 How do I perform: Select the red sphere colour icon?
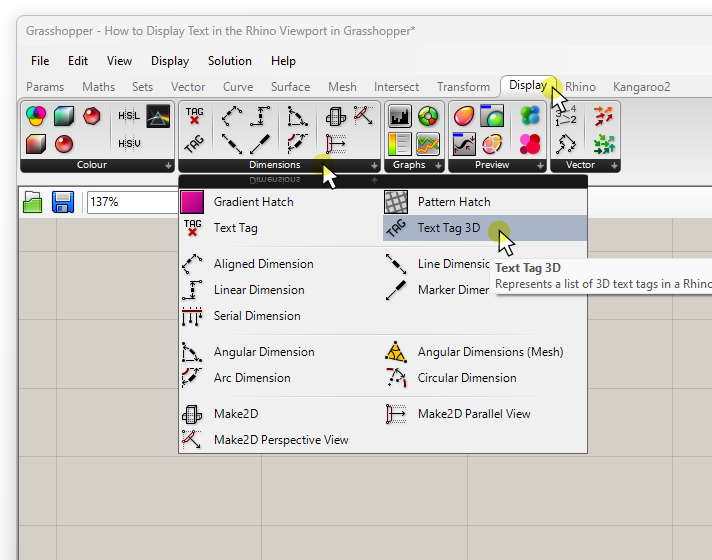(x=64, y=144)
